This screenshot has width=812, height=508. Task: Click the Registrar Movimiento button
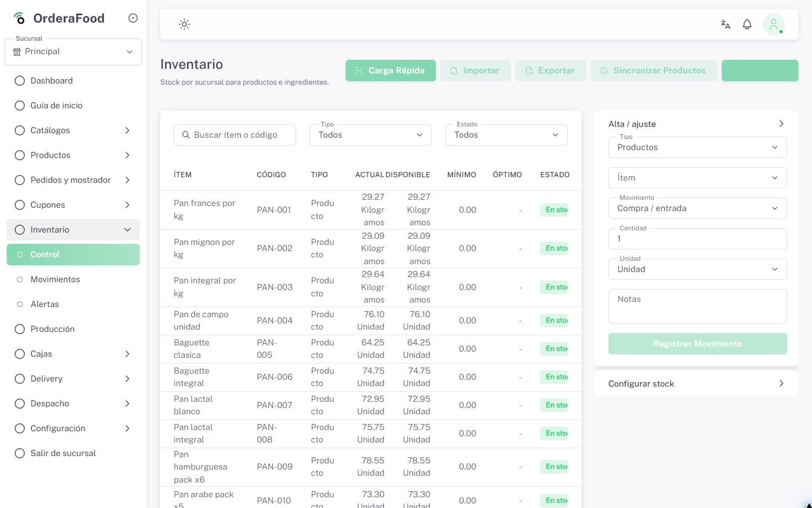698,344
